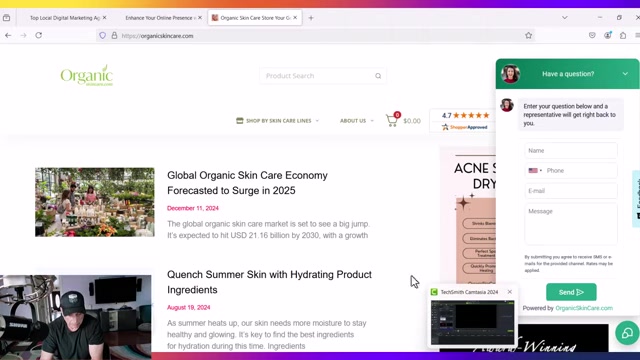
Task: Send the chat message with Send button
Action: (x=571, y=292)
